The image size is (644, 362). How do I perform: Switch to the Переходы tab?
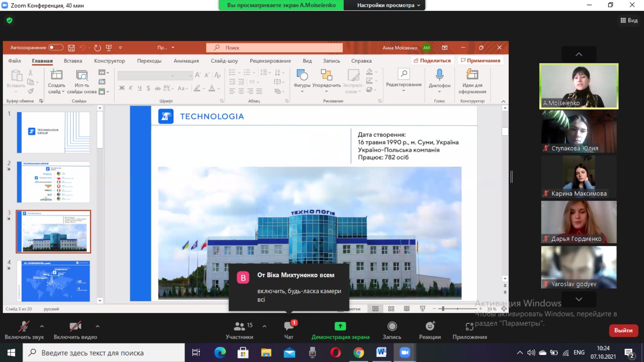pos(149,61)
